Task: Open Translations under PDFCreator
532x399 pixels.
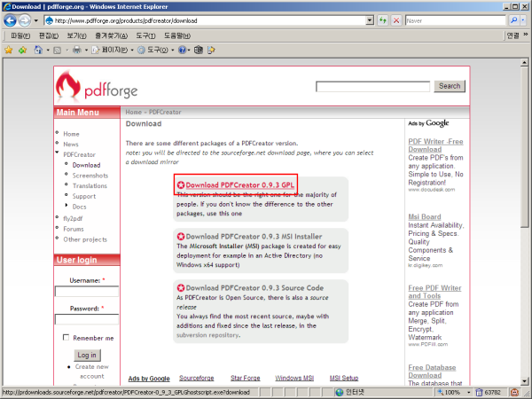Action: (x=90, y=186)
